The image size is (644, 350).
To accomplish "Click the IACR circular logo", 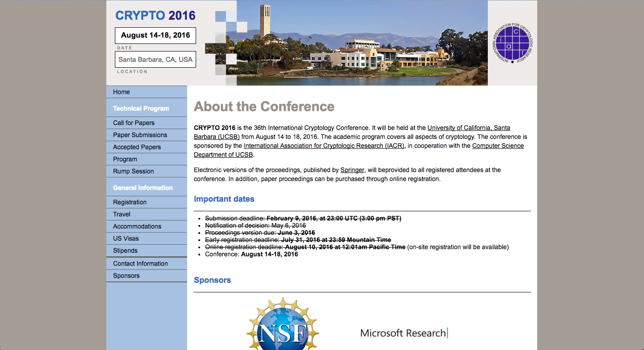I will click(513, 43).
